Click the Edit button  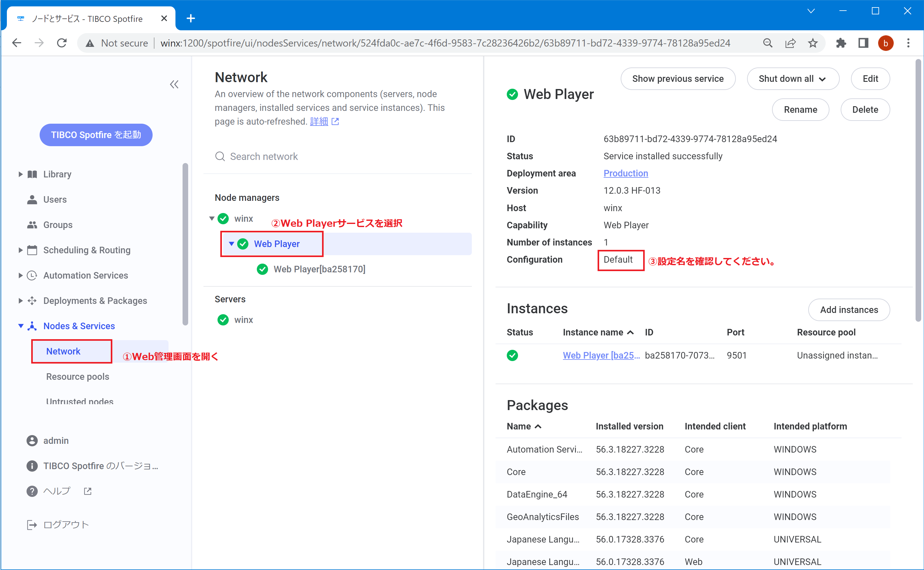870,79
